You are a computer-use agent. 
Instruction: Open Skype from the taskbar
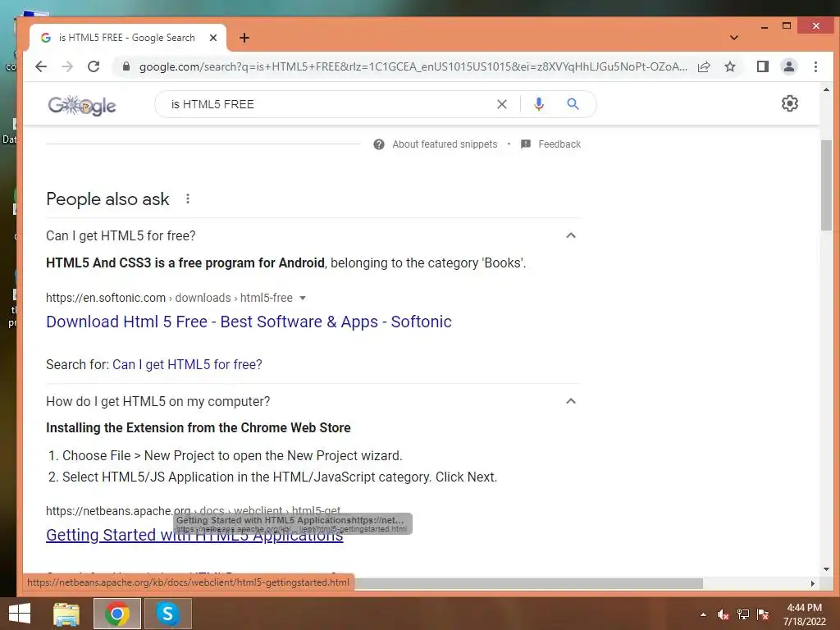coord(167,614)
